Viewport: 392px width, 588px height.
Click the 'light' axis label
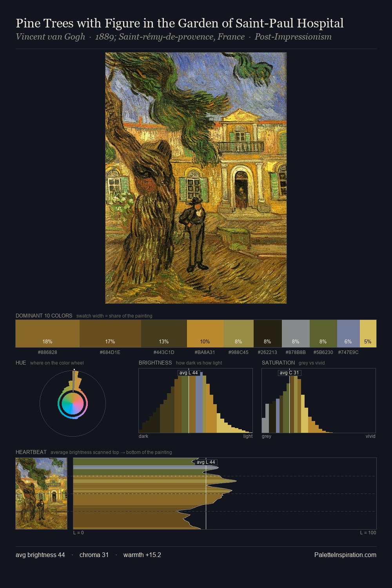[248, 436]
